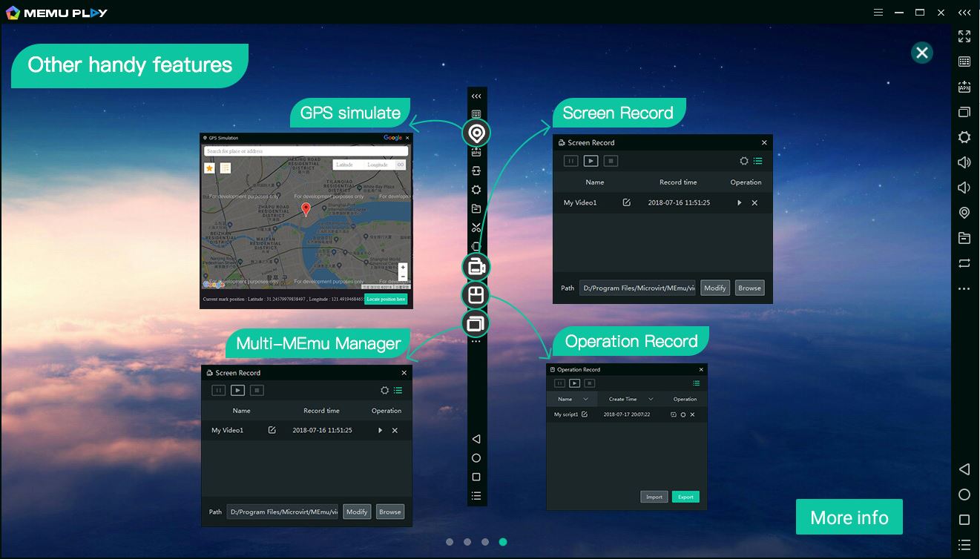The image size is (980, 559).
Task: Decrease volume with the lower speaker icon
Action: (964, 188)
